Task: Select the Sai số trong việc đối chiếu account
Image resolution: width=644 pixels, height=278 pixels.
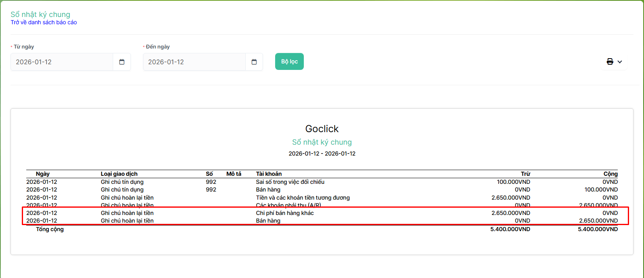Action: (290, 182)
